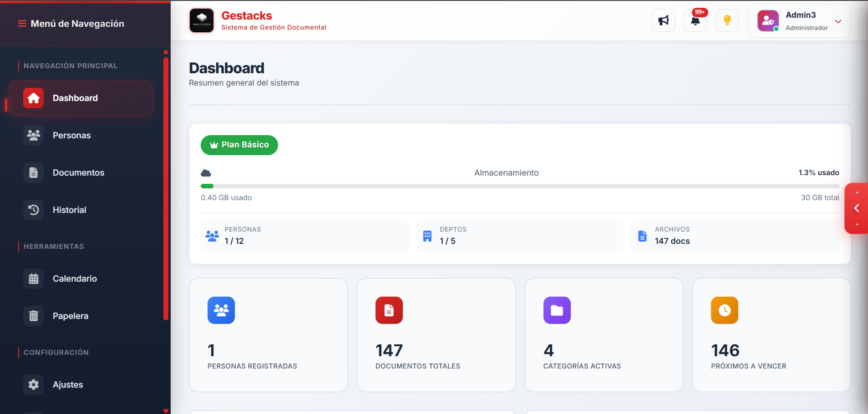
Task: Click the Documentos file icon in sidebar
Action: 33,172
